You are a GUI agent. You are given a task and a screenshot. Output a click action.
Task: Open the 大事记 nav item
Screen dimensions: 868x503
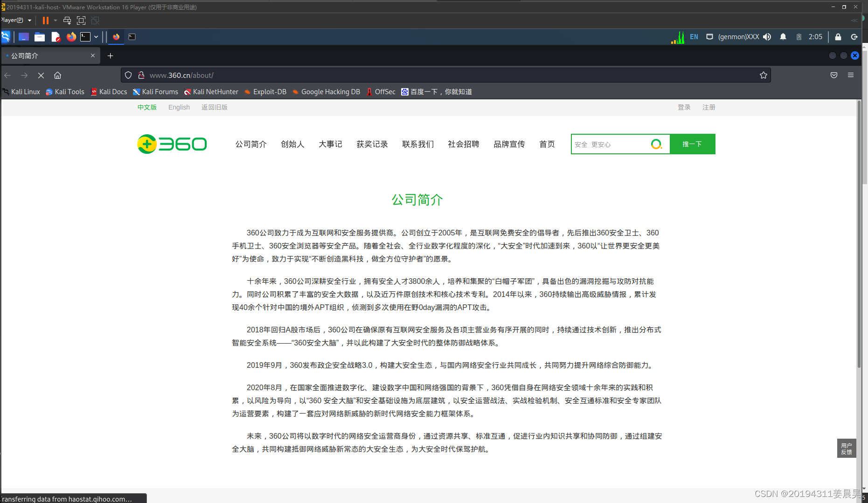(330, 144)
